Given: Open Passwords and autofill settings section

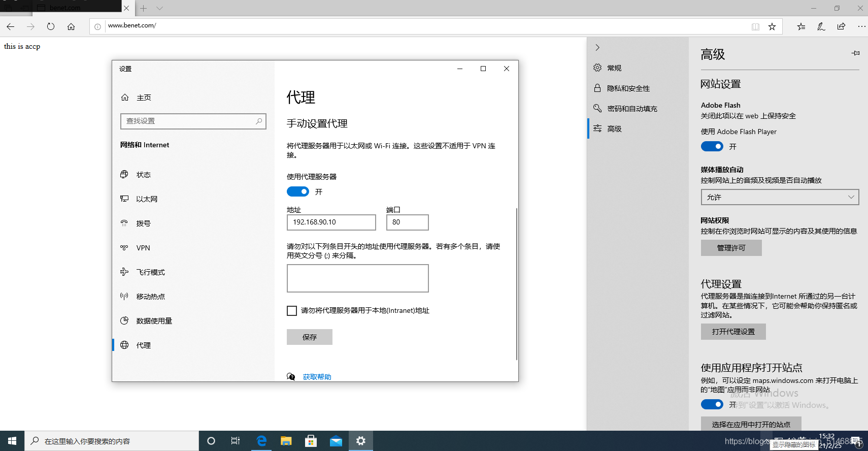Looking at the screenshot, I should (638, 109).
